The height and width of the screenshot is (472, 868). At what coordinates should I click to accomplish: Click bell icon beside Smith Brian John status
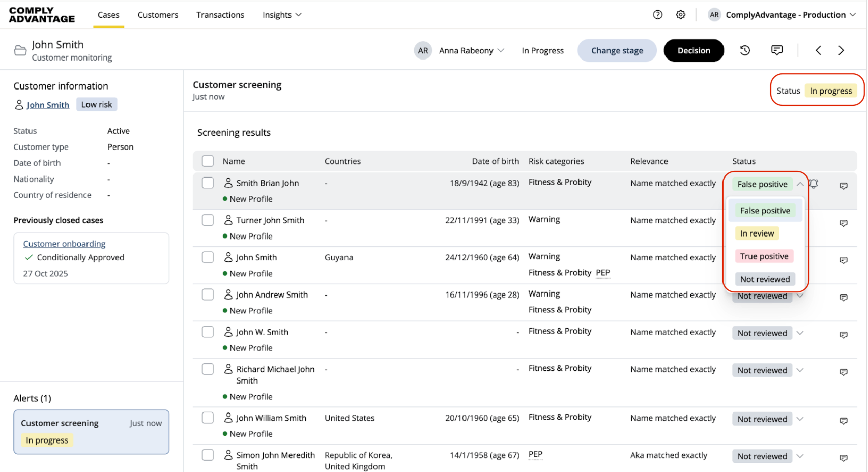814,184
